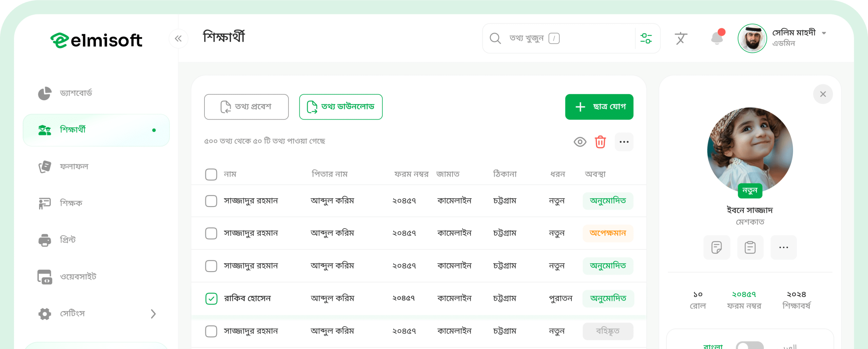This screenshot has height=349, width=868.
Task: Click the তথ্য প্রবেশ import button
Action: coord(246,107)
